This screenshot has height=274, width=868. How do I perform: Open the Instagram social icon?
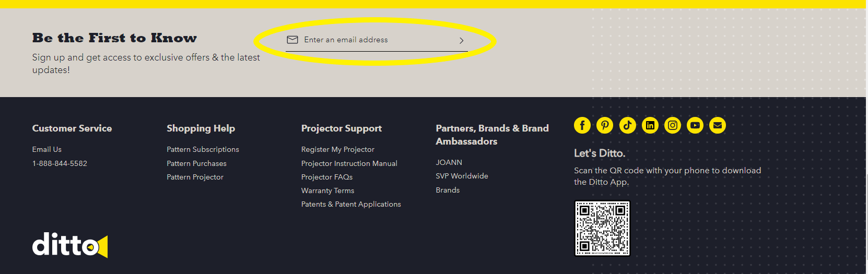pos(673,125)
